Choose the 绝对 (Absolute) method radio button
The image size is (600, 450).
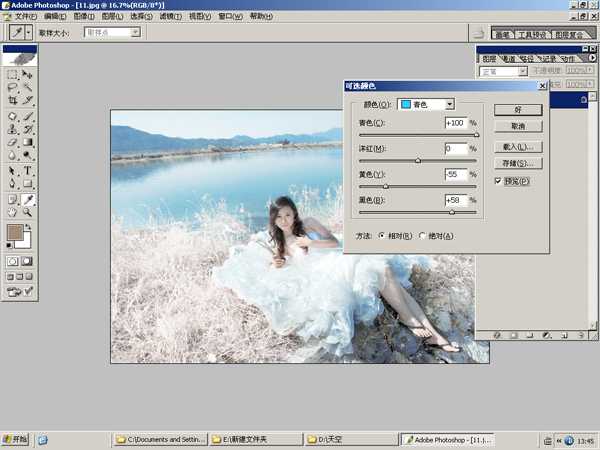click(421, 236)
